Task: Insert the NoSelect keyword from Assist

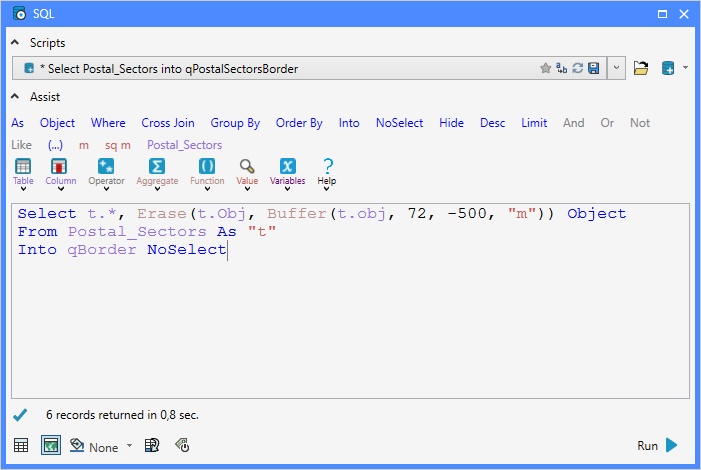Action: tap(399, 123)
